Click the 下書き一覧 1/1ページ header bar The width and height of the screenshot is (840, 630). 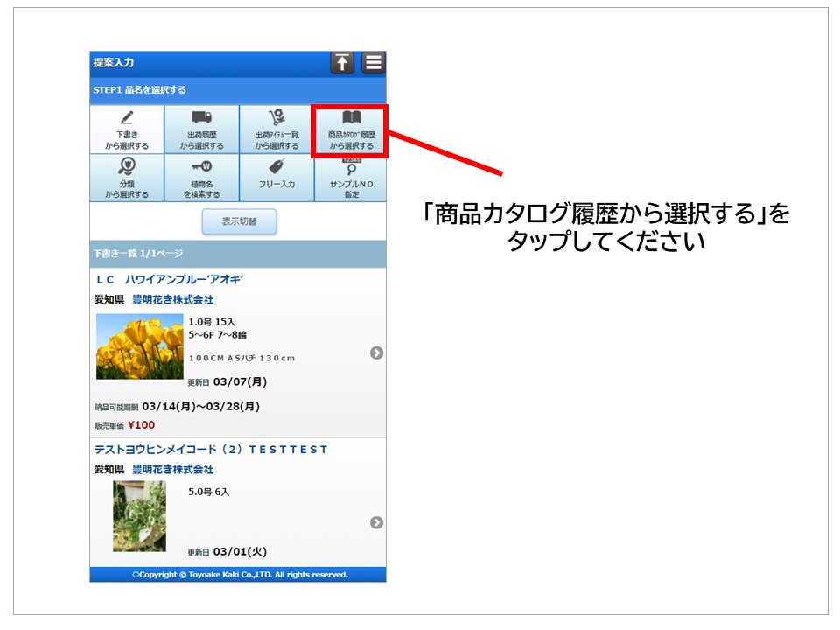click(x=237, y=254)
